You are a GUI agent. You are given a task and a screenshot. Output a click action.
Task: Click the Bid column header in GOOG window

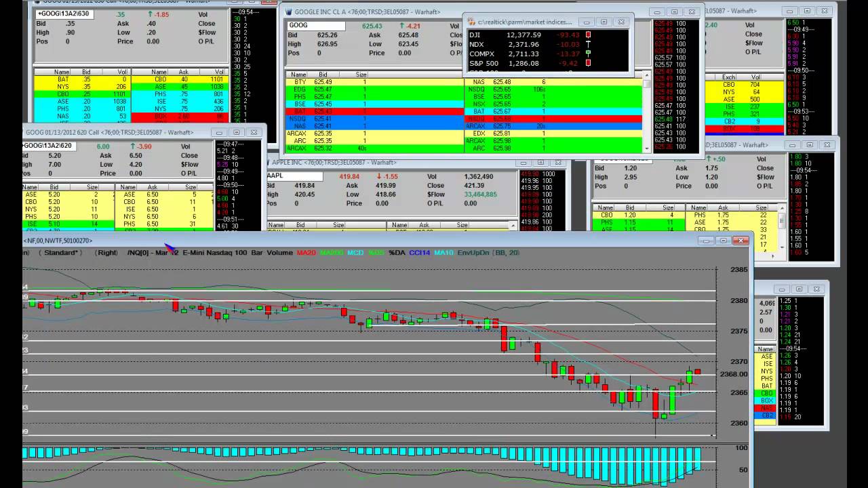tap(323, 75)
